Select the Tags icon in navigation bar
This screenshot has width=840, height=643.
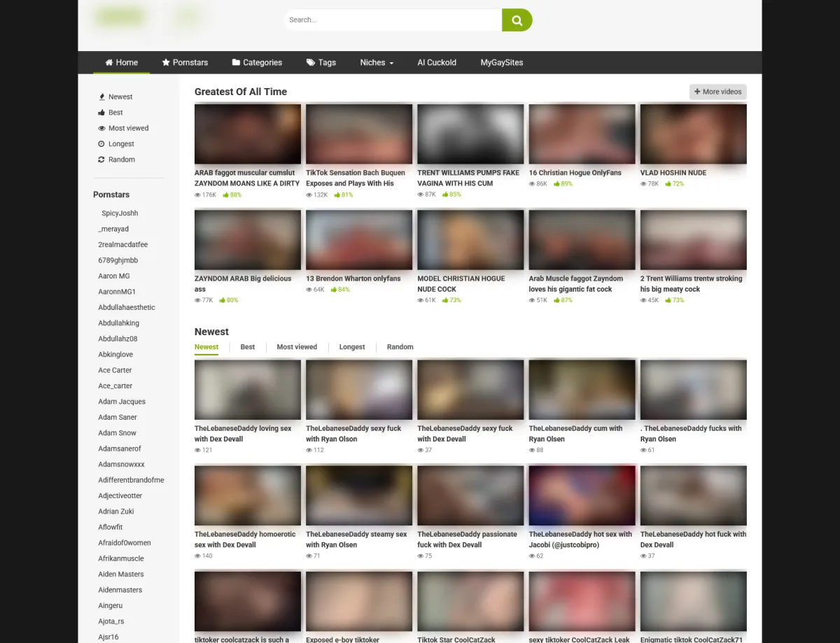coord(311,62)
